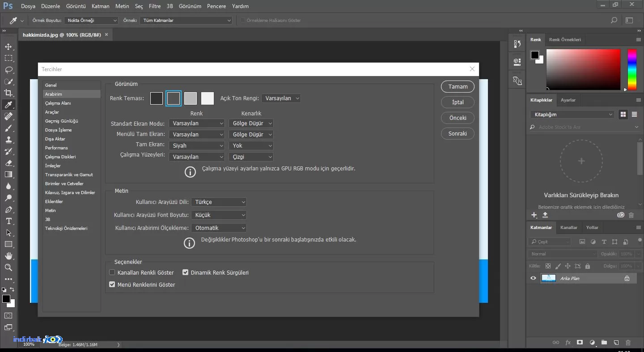Select the Rectangle shape tool
Image resolution: width=644 pixels, height=352 pixels.
coord(8,244)
